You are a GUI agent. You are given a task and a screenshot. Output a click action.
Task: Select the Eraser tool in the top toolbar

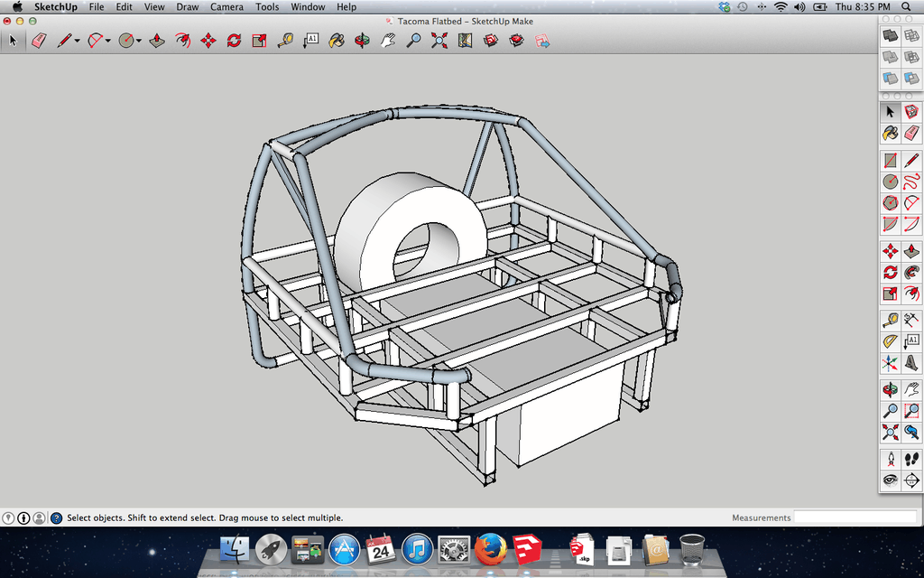click(x=39, y=41)
